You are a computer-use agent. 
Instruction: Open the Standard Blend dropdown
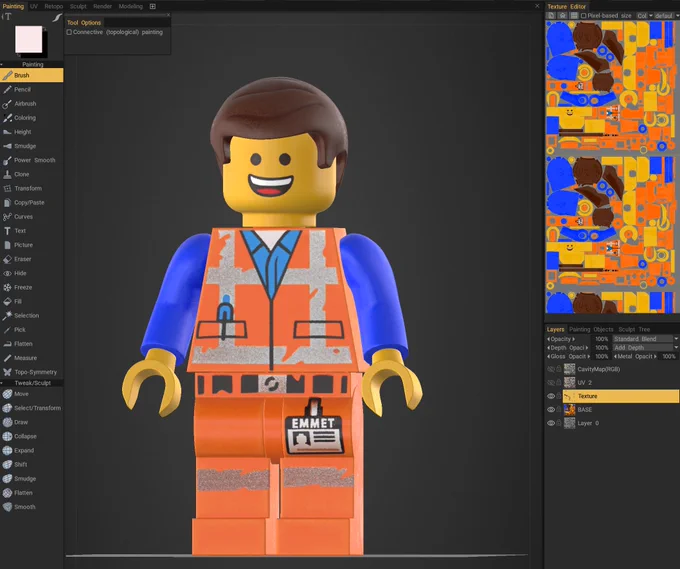(x=645, y=339)
